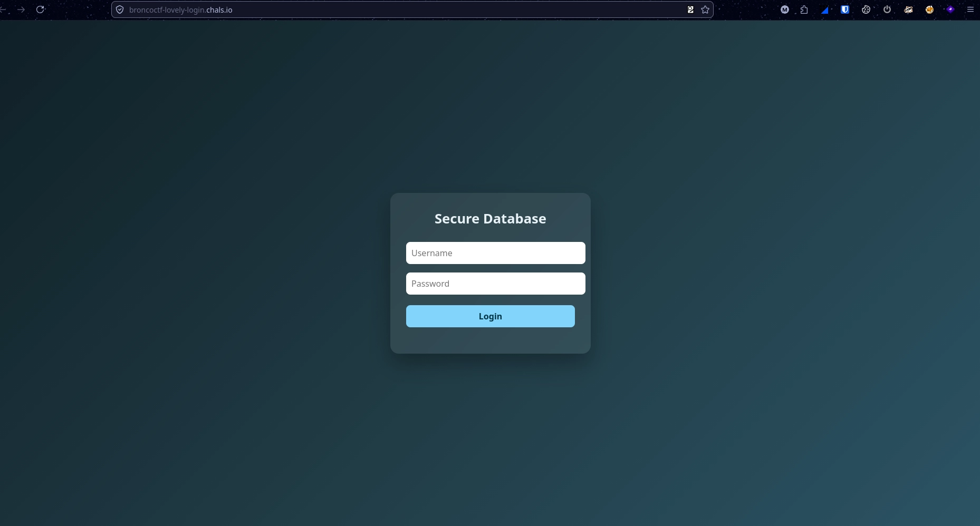Screen dimensions: 980x526
Task: Open the purple diamond extension icon
Action: tap(950, 9)
